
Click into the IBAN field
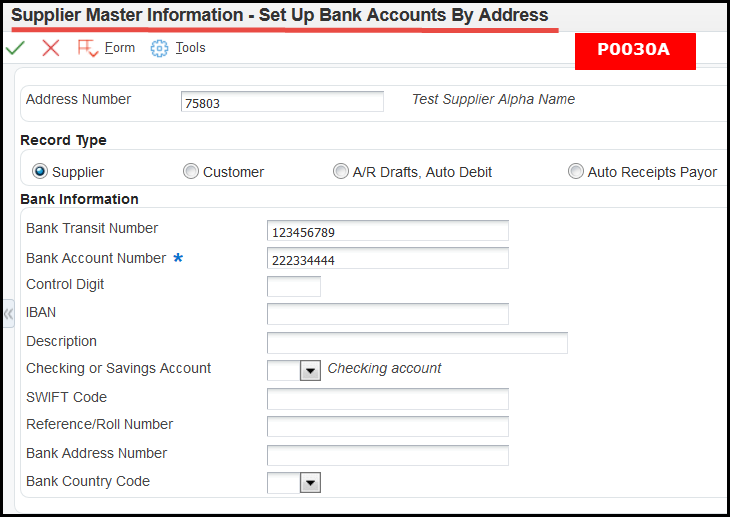point(388,314)
